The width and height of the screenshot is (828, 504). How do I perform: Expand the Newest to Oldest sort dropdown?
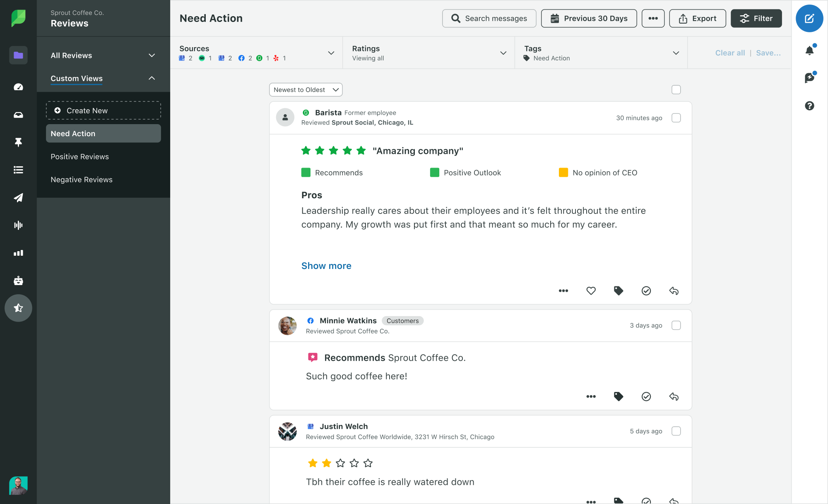coord(305,90)
